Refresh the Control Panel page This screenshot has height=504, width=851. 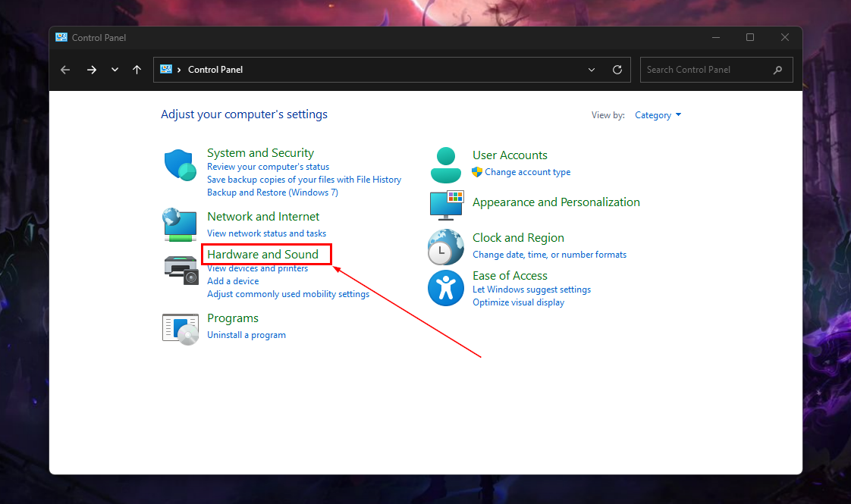tap(617, 69)
